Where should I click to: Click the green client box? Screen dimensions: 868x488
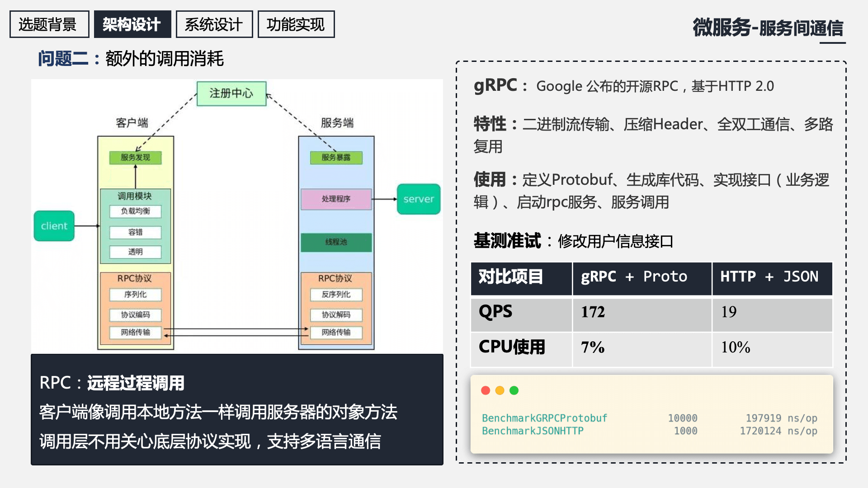click(x=54, y=226)
